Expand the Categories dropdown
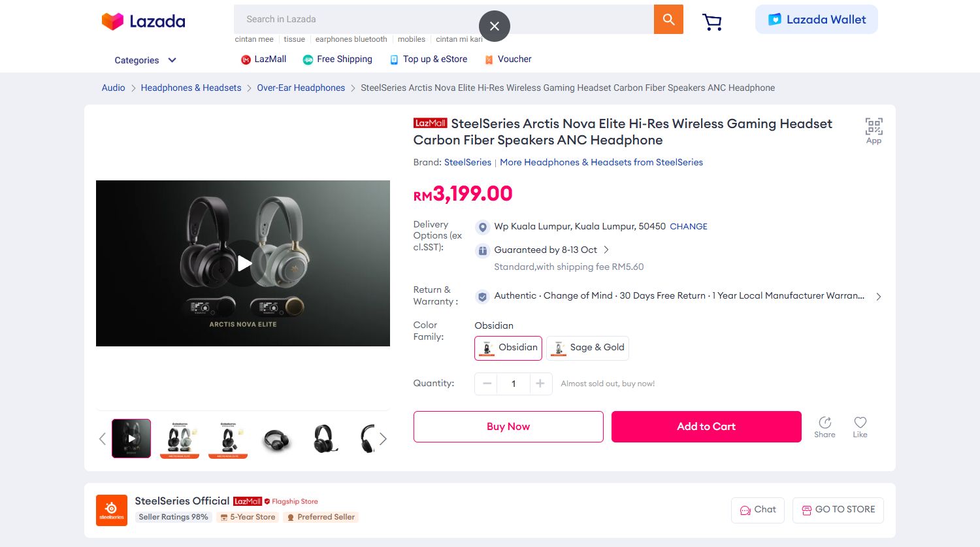The image size is (980, 547). tap(145, 60)
